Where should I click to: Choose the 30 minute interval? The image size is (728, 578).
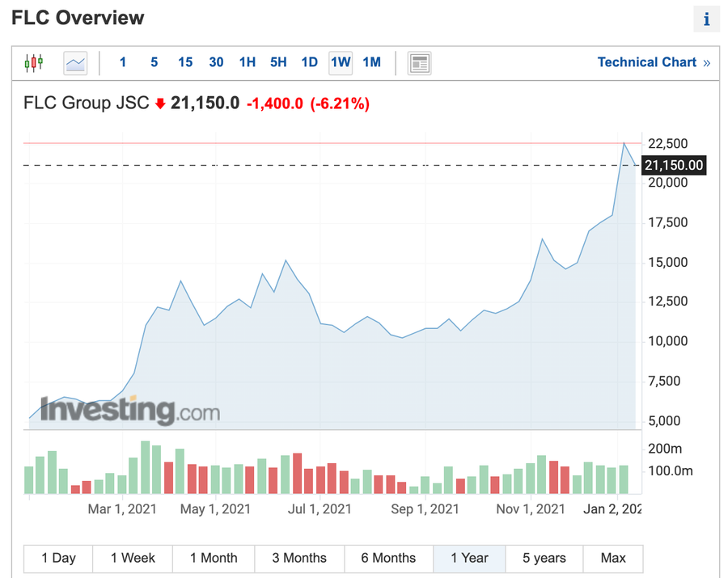click(216, 62)
